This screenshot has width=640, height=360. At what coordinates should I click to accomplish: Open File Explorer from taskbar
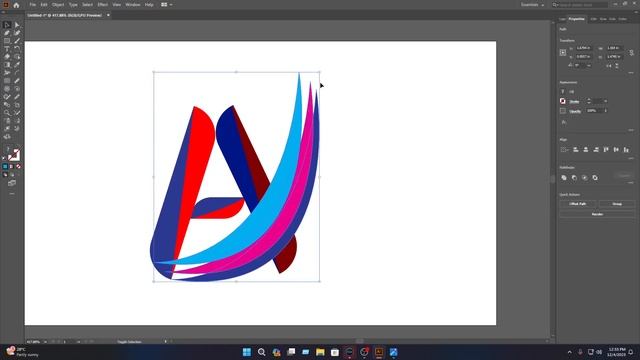[x=320, y=352]
